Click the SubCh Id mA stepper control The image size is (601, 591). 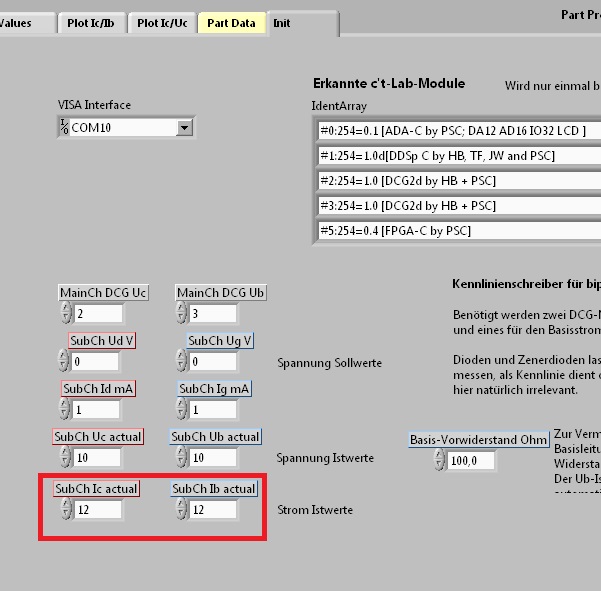(x=66, y=410)
